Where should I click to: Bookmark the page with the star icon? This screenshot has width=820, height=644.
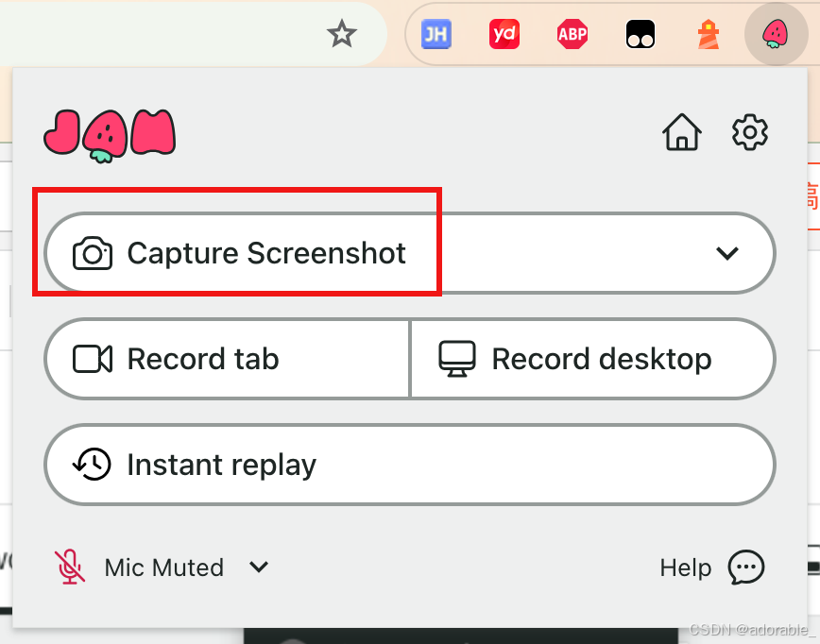click(341, 34)
